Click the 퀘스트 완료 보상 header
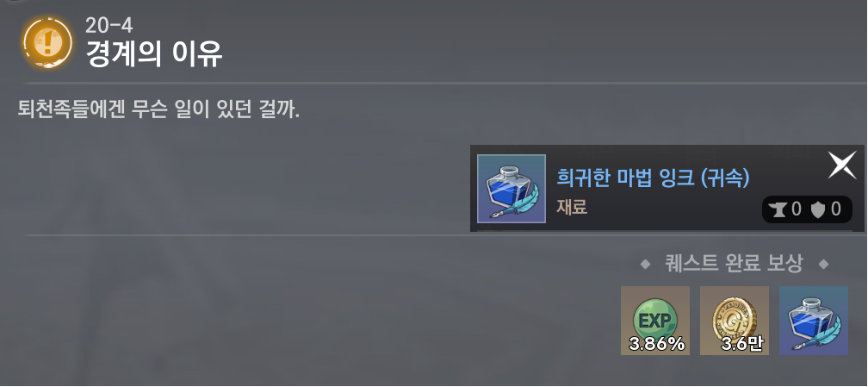Screen dimensions: 868x387 pos(734,264)
